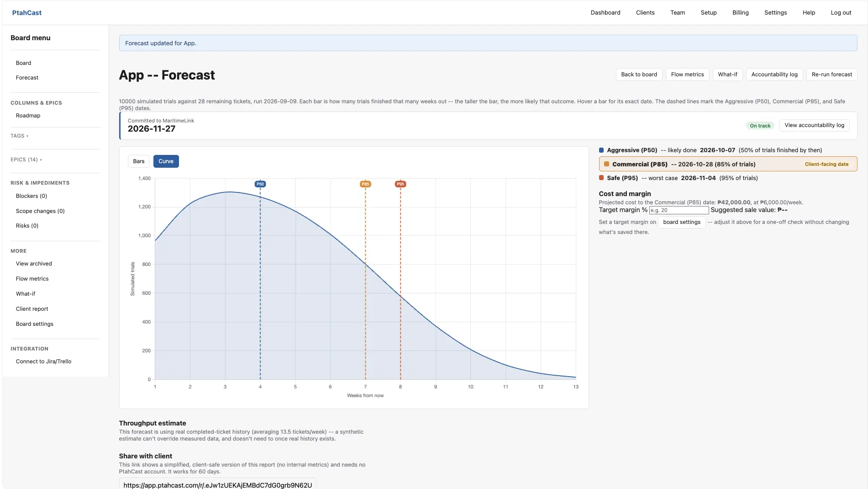Open Setup in top navigation
The image size is (868, 489).
point(708,13)
